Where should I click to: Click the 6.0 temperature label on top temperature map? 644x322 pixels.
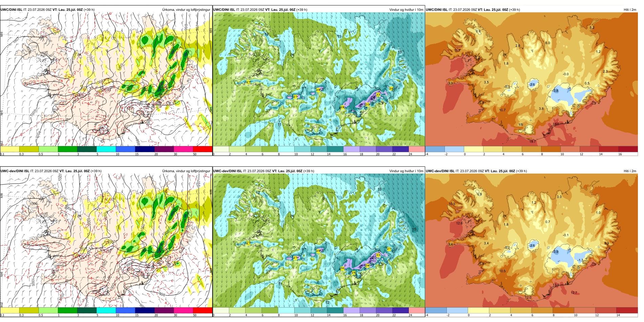click(x=547, y=43)
